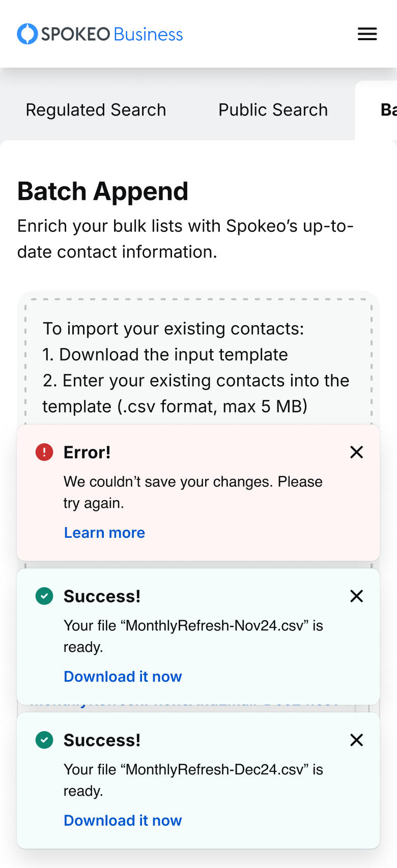The image size is (397, 868).
Task: Click the red error exclamation icon
Action: click(x=44, y=452)
